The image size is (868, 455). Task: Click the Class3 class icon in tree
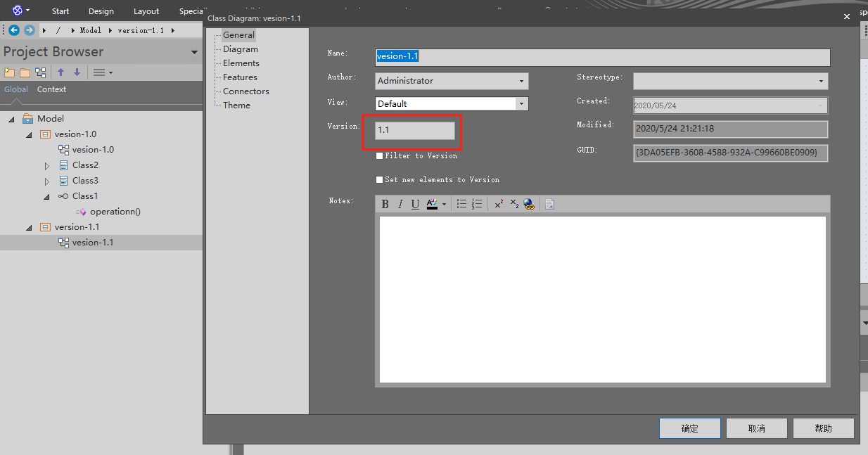coord(64,181)
